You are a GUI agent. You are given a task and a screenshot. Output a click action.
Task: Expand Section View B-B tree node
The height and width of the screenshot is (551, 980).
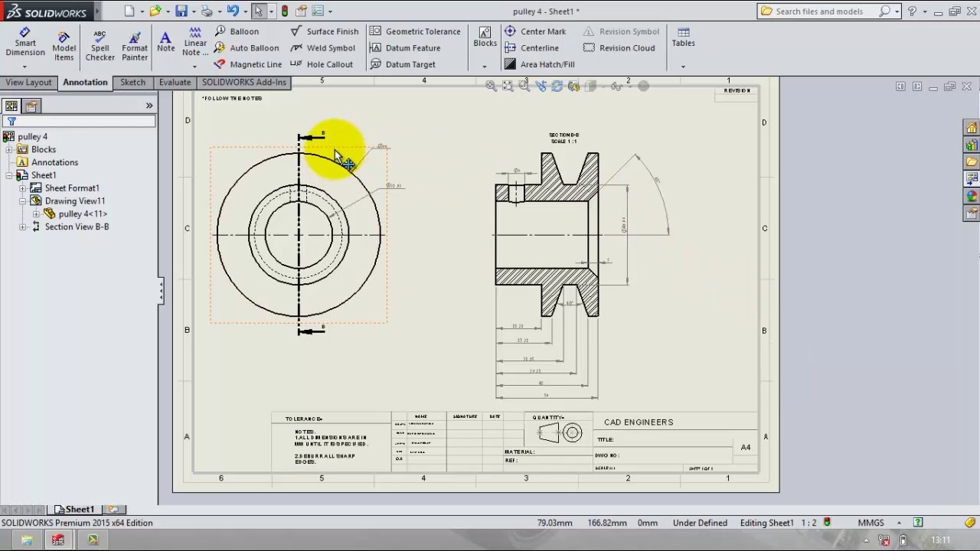click(23, 227)
